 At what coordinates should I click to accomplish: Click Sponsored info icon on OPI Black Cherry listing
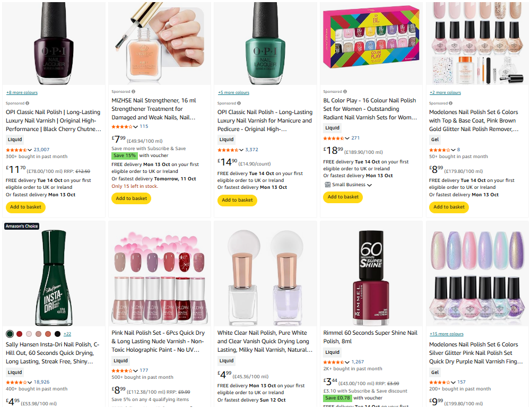click(x=28, y=103)
